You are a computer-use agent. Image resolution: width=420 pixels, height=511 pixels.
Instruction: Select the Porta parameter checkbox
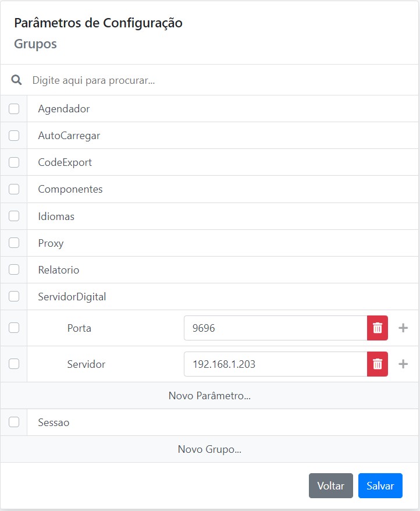14,328
